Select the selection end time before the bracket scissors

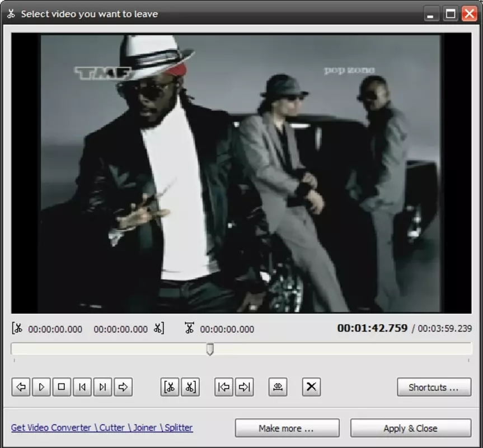121,329
